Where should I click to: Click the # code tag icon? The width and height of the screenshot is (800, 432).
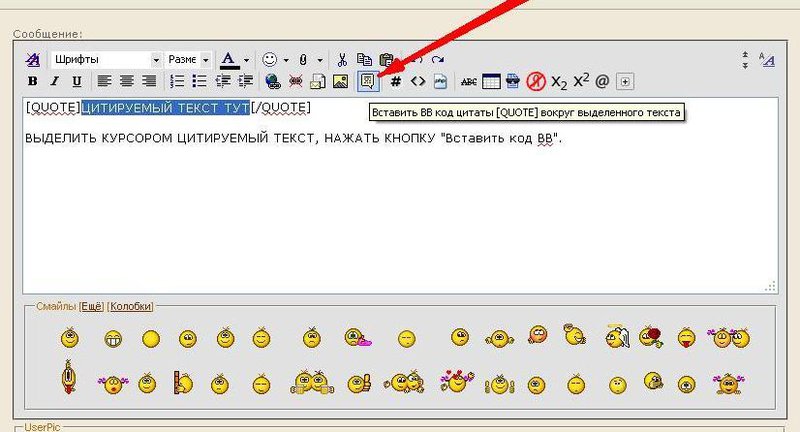click(x=395, y=81)
